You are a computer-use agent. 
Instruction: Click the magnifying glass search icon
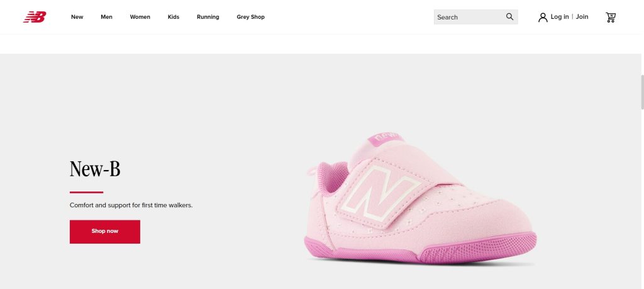pyautogui.click(x=509, y=17)
